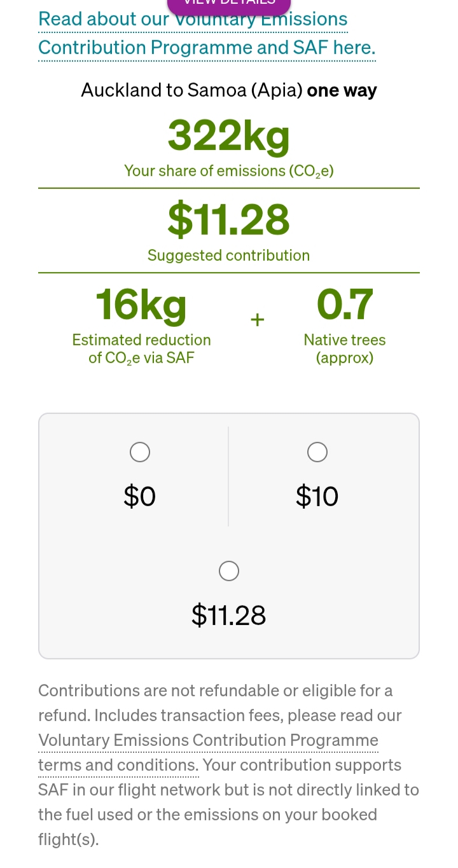The width and height of the screenshot is (458, 868).
Task: Tap the $0 amount label
Action: pos(140,496)
